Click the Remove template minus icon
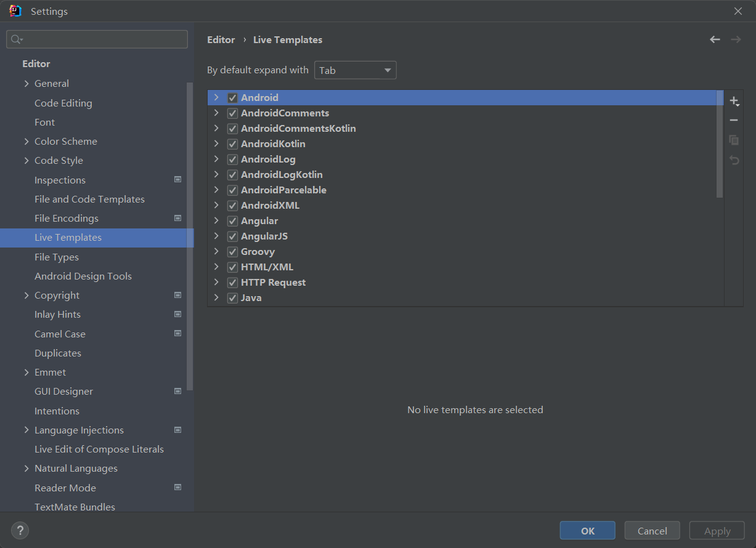This screenshot has width=756, height=548. tap(733, 121)
